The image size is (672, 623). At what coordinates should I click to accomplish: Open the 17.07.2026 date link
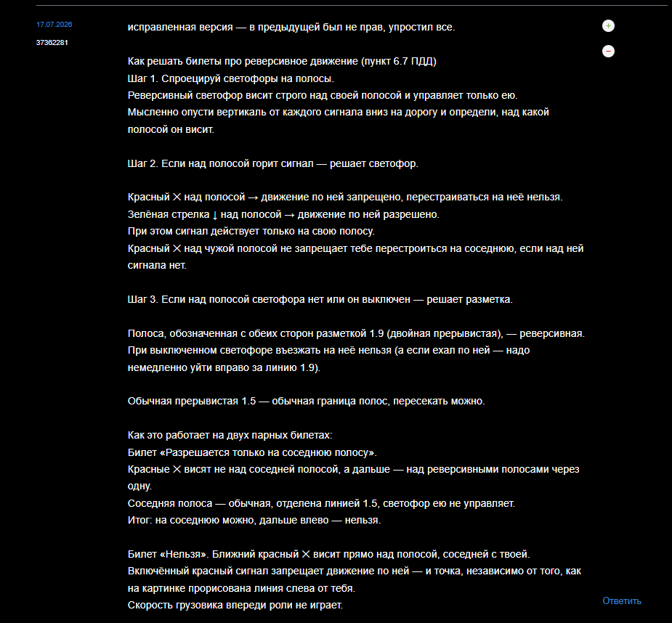pyautogui.click(x=54, y=25)
